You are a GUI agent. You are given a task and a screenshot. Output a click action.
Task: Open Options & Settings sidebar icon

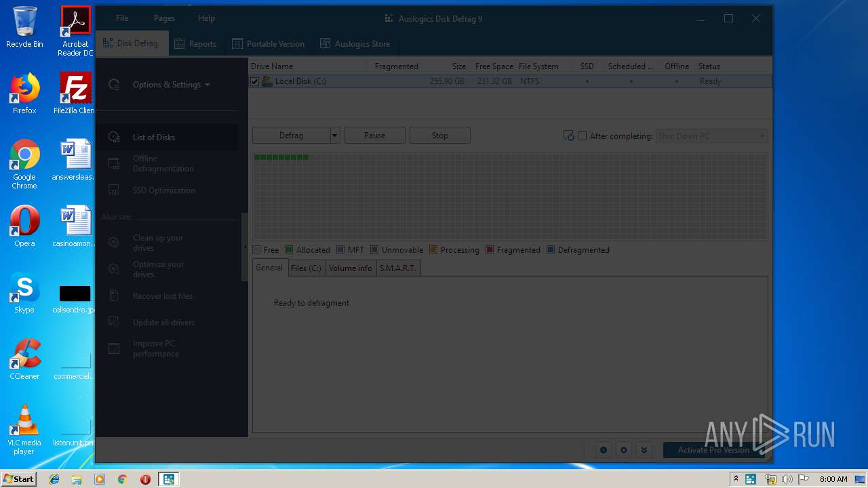coord(115,85)
